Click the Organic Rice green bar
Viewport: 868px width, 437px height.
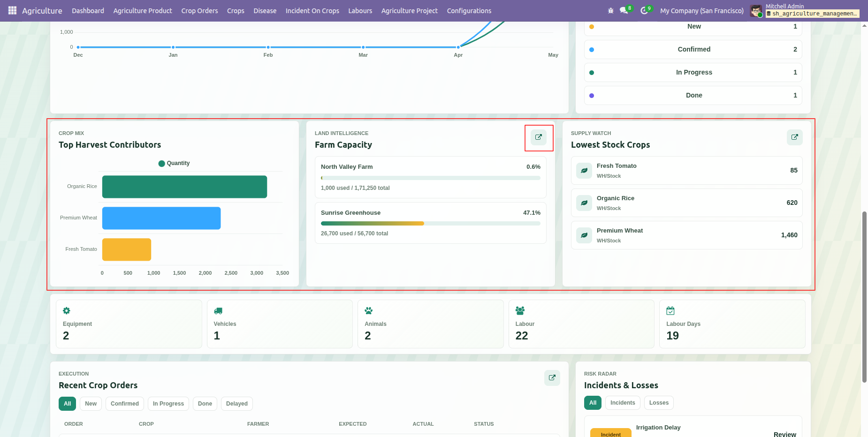184,187
